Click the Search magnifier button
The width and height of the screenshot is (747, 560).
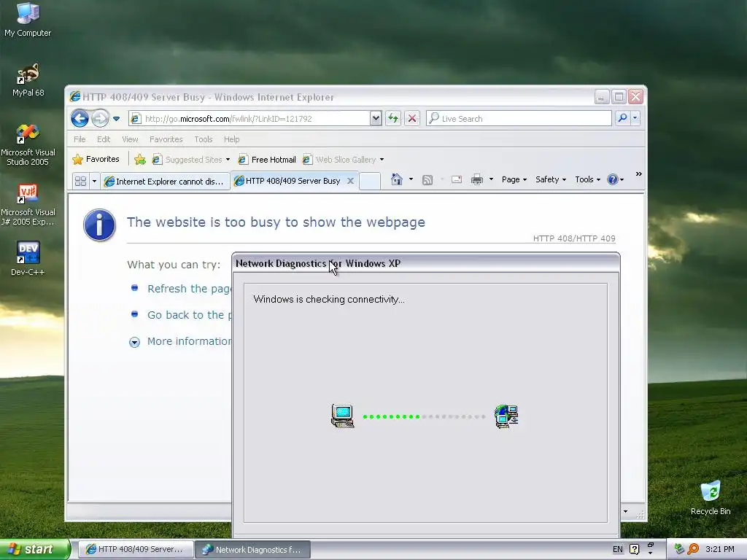click(x=622, y=118)
